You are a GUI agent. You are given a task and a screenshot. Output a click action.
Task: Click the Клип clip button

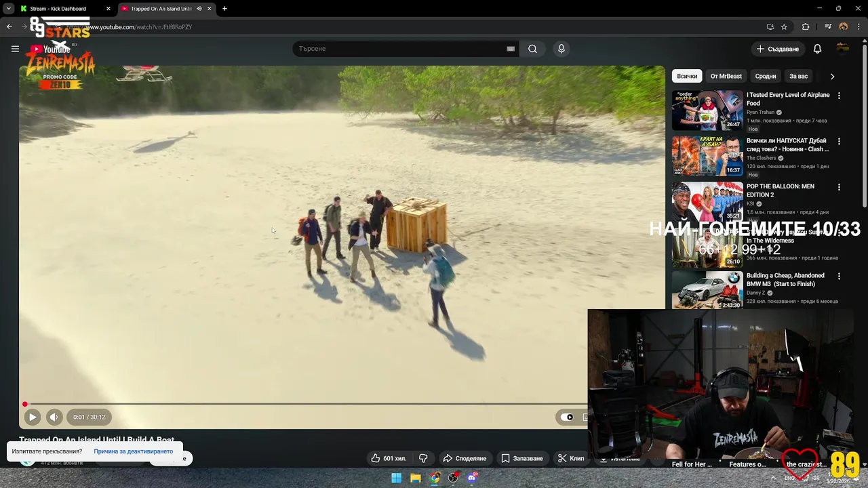click(571, 458)
